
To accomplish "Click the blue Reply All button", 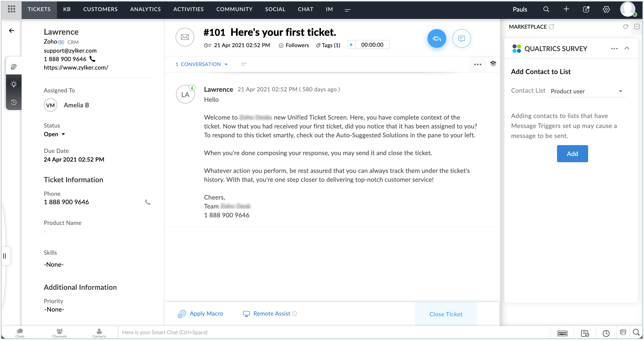I will 437,38.
